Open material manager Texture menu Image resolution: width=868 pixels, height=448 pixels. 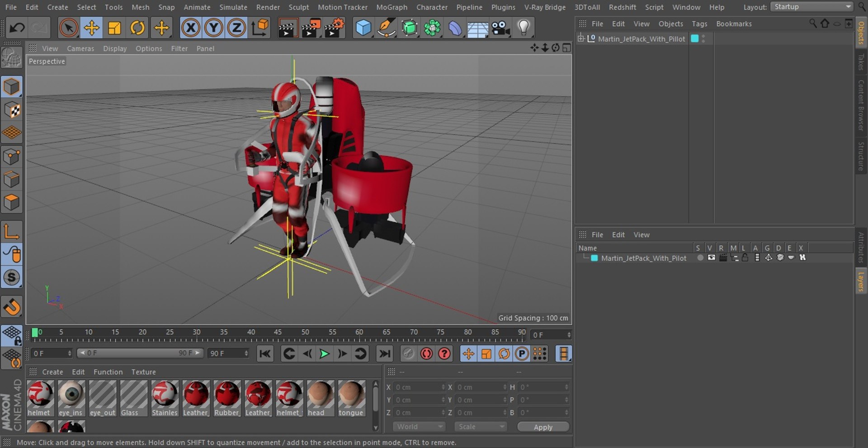pyautogui.click(x=143, y=372)
